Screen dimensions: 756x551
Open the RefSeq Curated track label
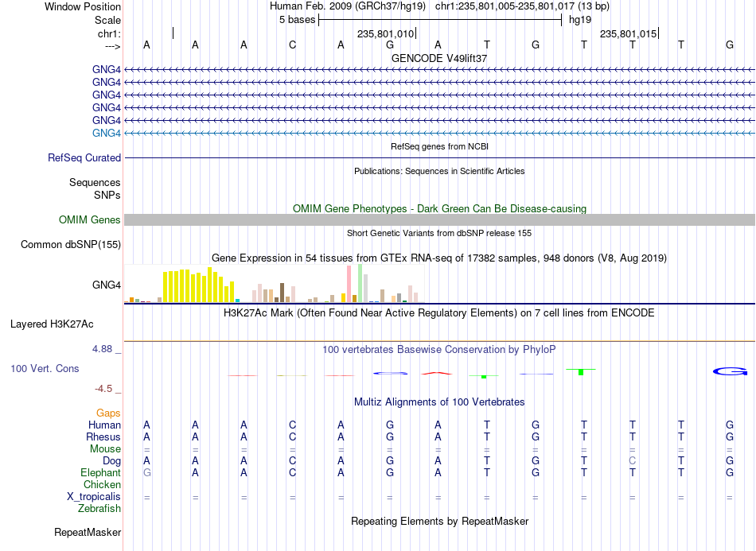pos(84,157)
